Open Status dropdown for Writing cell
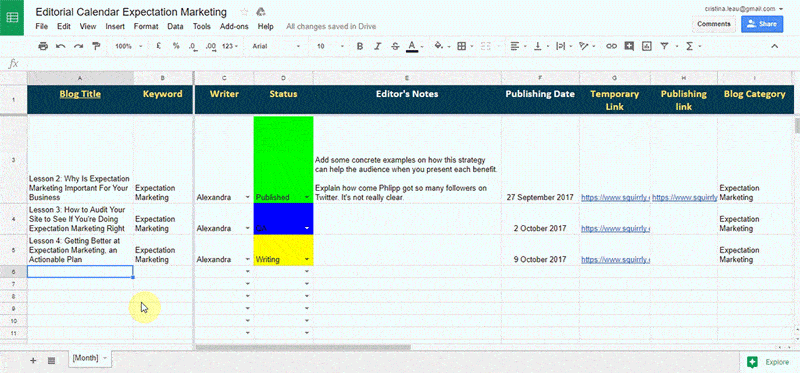The image size is (800, 373). pyautogui.click(x=307, y=260)
